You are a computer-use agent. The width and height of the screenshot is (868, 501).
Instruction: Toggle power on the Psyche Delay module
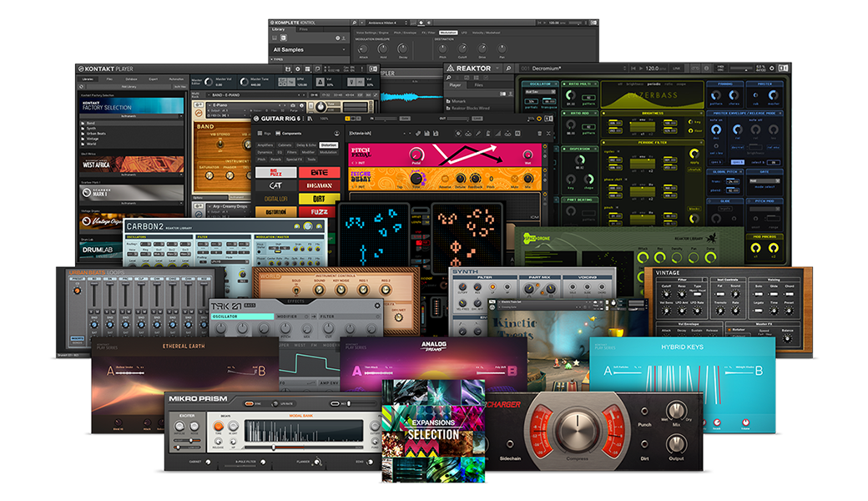click(x=545, y=170)
